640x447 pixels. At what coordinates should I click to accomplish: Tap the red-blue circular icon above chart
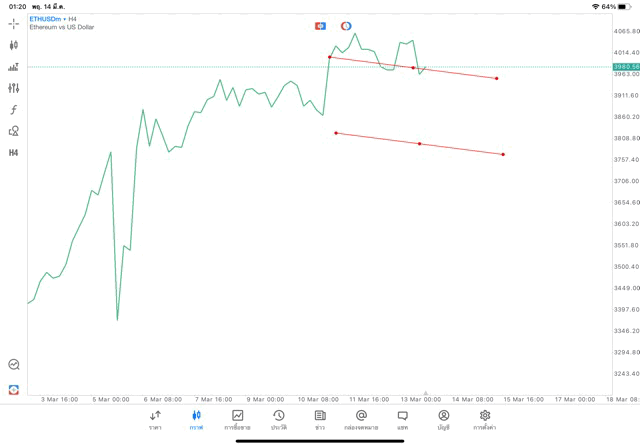[x=346, y=26]
